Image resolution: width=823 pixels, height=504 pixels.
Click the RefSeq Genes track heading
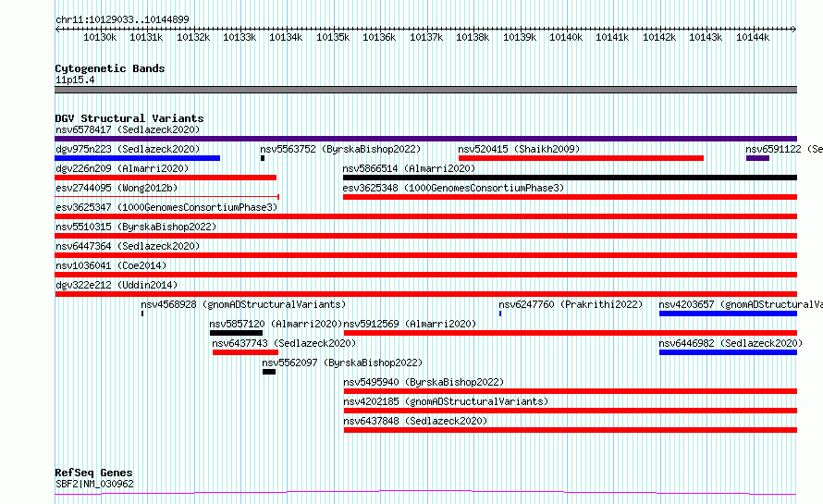pyautogui.click(x=93, y=473)
